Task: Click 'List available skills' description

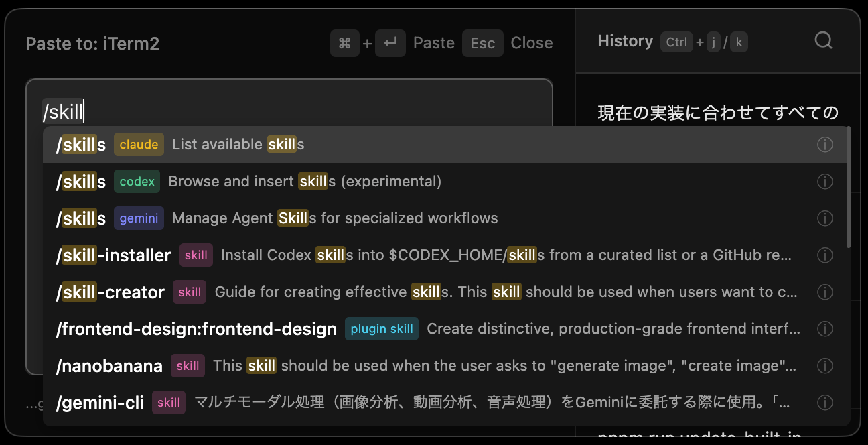Action: click(238, 145)
